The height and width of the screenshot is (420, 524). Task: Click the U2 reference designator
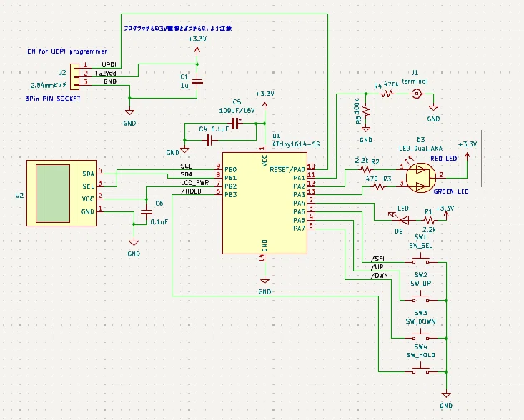pos(20,195)
